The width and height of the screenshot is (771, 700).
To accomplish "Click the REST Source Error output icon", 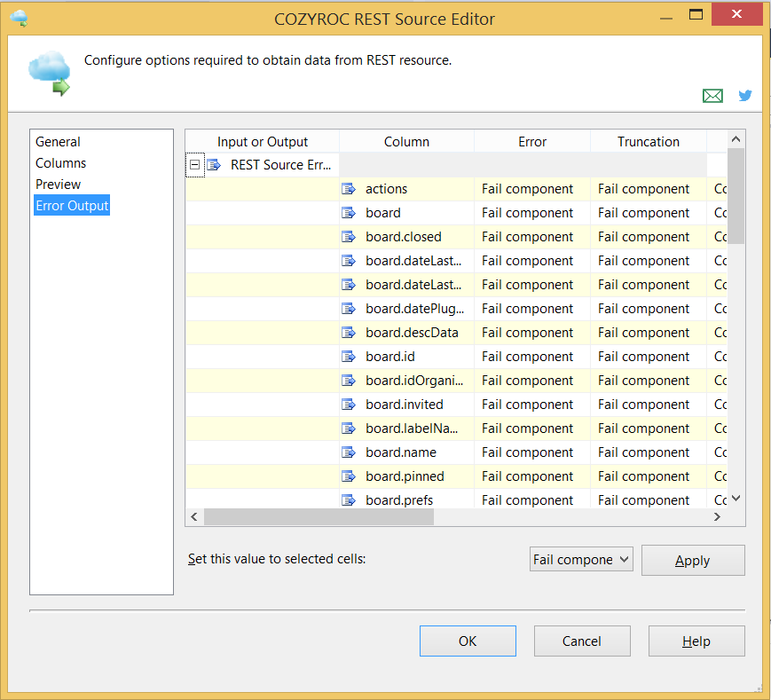I will (214, 165).
